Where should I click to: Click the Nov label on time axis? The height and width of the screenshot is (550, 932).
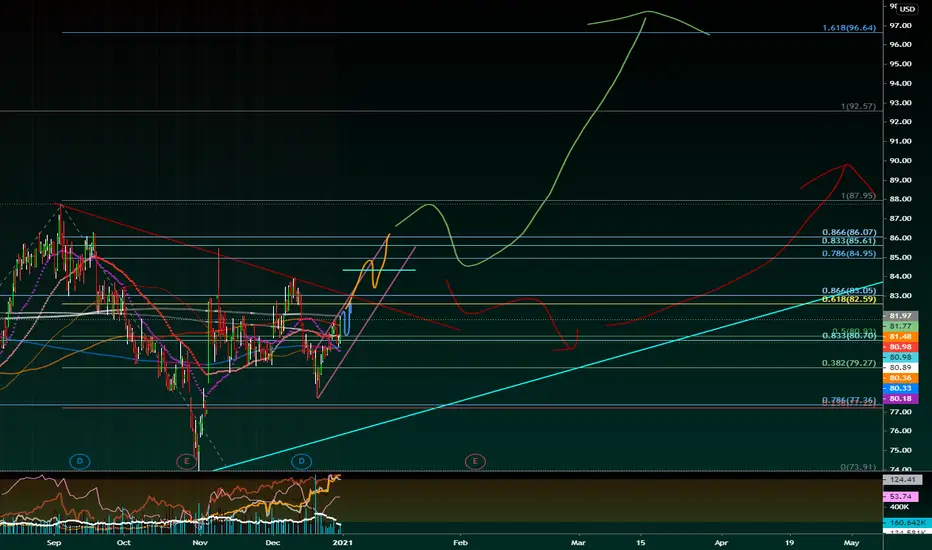click(x=200, y=542)
